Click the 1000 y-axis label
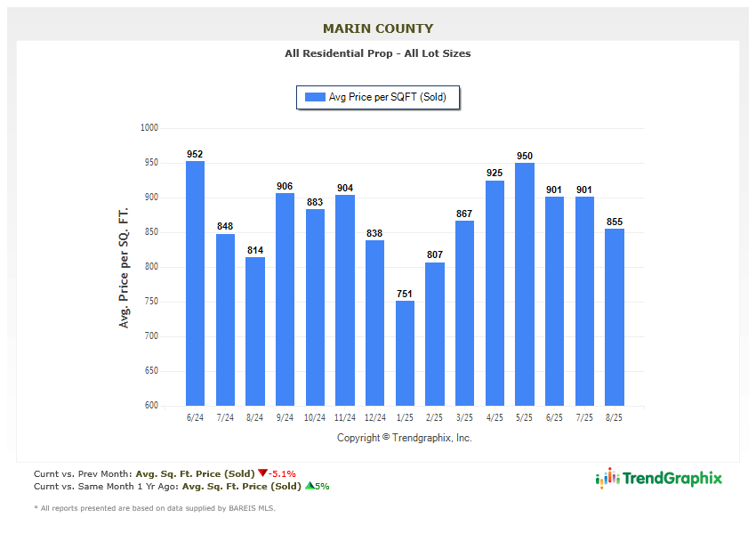The height and width of the screenshot is (533, 756). pos(149,128)
